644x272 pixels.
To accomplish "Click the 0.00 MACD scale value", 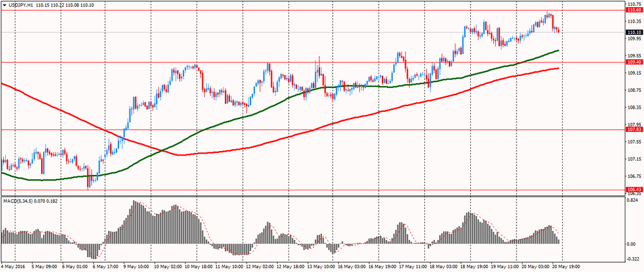I will click(632, 244).
